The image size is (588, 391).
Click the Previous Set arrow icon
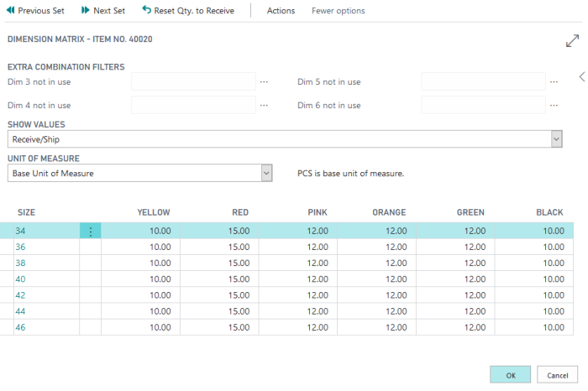pyautogui.click(x=10, y=11)
